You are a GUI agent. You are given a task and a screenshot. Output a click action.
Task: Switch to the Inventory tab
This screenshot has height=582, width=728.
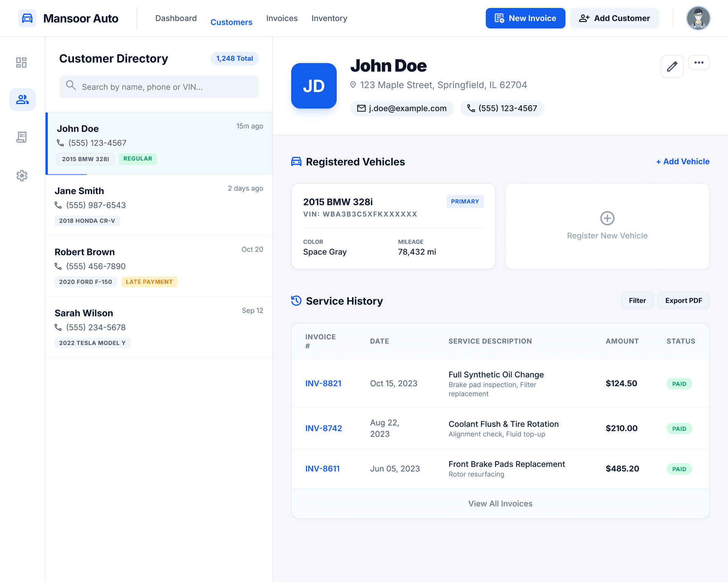pyautogui.click(x=329, y=18)
